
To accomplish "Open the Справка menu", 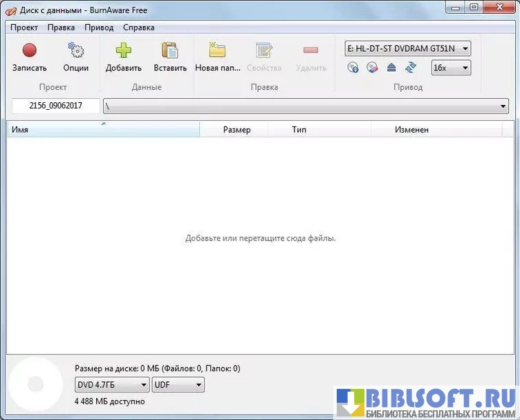I will pyautogui.click(x=138, y=28).
